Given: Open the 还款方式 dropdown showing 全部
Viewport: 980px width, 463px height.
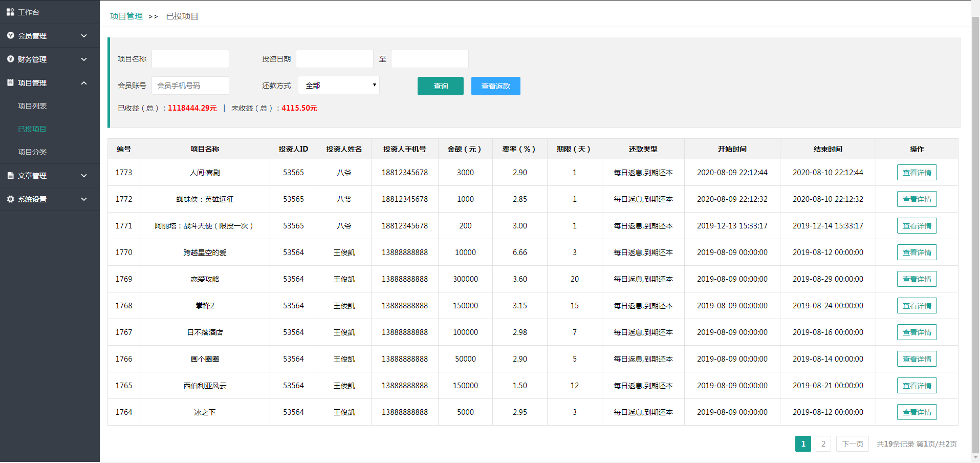Looking at the screenshot, I should [x=339, y=85].
